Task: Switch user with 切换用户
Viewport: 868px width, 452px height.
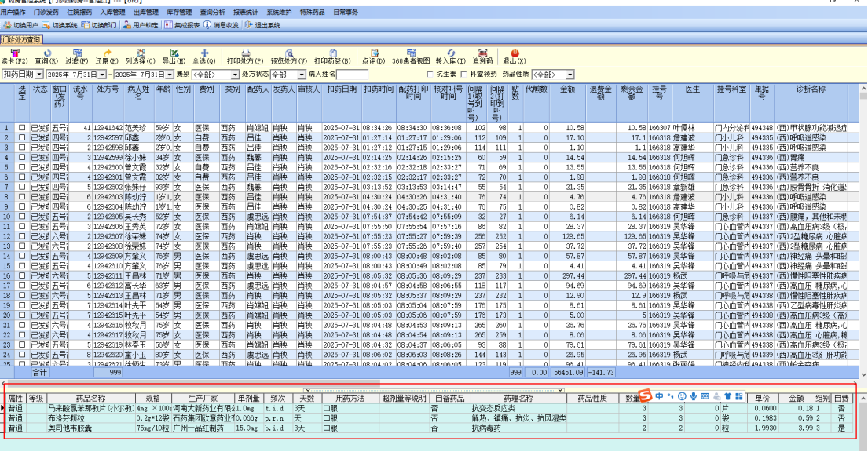Action: (x=20, y=25)
